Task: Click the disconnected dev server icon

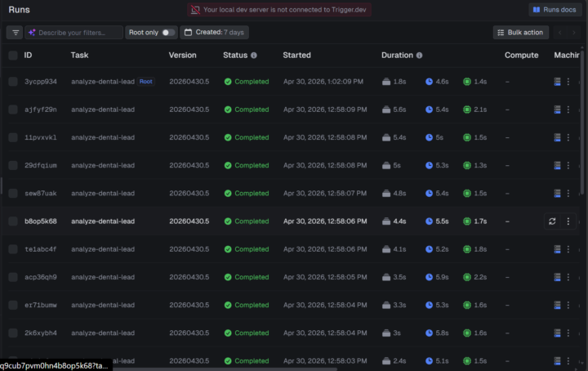Action: (195, 10)
